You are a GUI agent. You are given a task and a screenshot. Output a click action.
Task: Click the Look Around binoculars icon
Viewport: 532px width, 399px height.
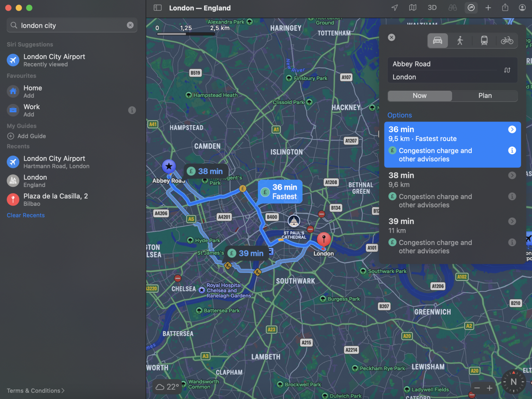(452, 8)
